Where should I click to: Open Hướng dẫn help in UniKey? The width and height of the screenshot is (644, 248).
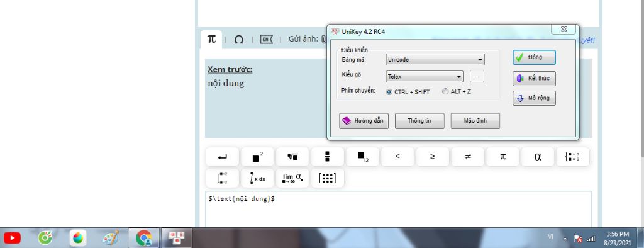tap(364, 121)
